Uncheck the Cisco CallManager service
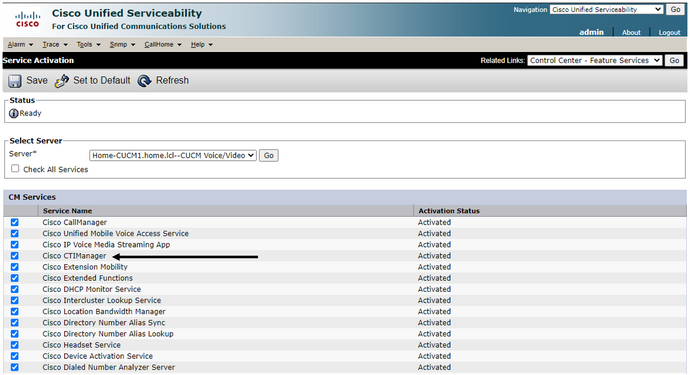 (x=15, y=222)
